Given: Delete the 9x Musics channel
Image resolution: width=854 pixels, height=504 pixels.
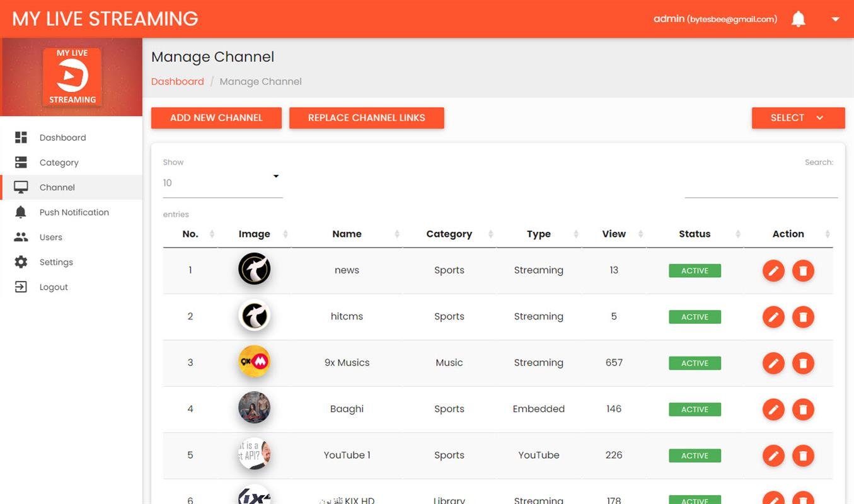Looking at the screenshot, I should (803, 363).
